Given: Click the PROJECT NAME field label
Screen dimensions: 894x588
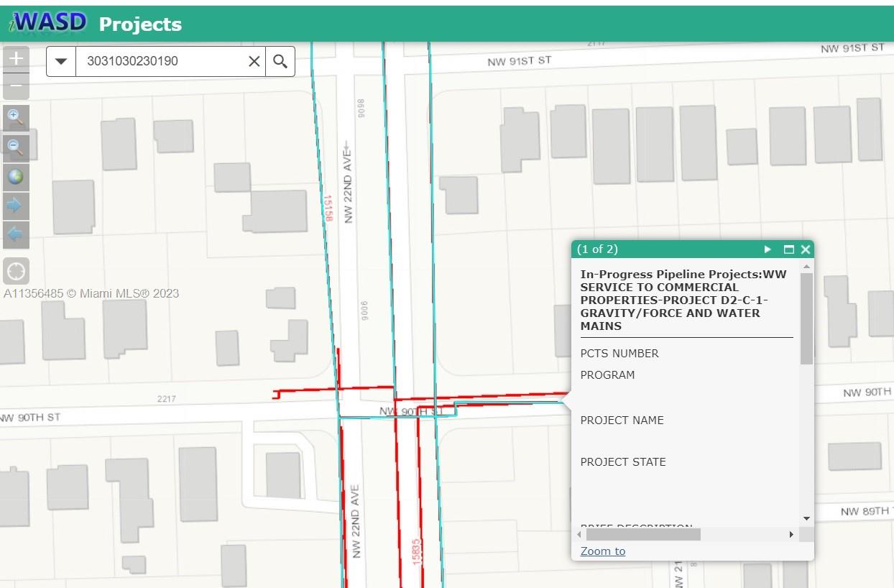Looking at the screenshot, I should (x=622, y=421).
